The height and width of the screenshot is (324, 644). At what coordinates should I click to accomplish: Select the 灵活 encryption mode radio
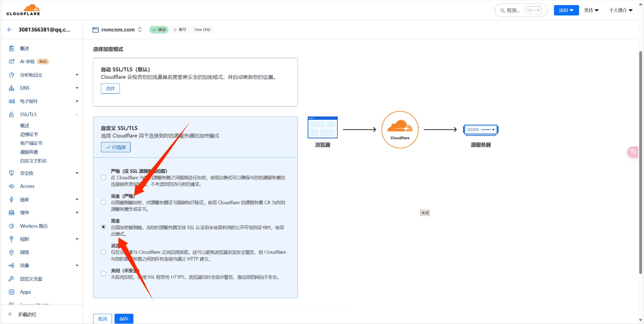tap(103, 251)
